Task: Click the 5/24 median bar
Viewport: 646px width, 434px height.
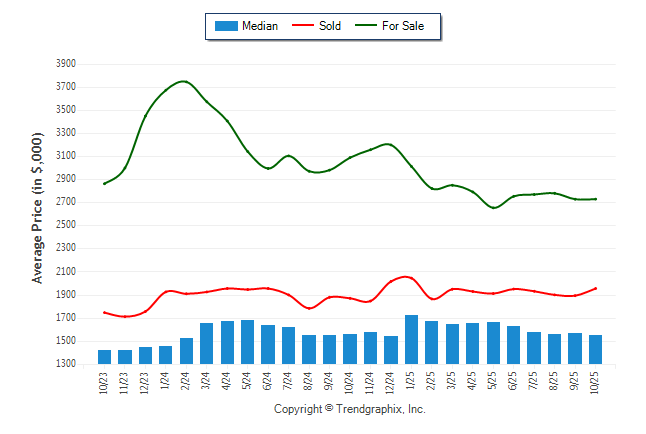Action: [x=247, y=342]
